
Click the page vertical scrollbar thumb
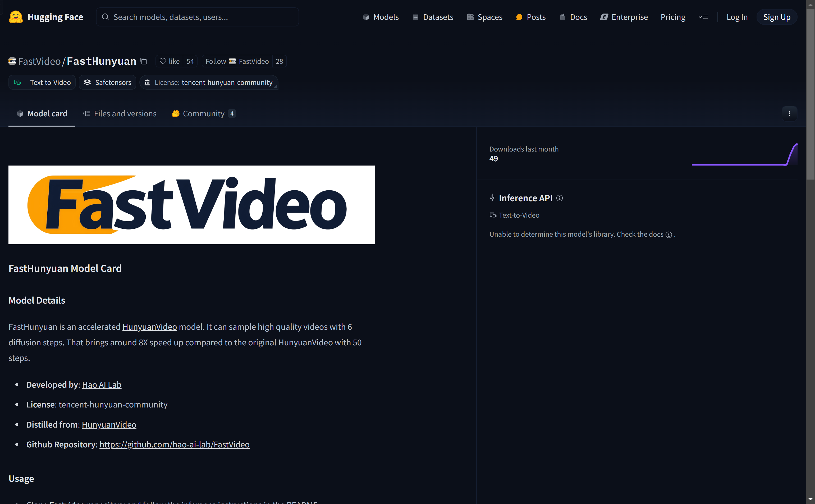coord(810,94)
